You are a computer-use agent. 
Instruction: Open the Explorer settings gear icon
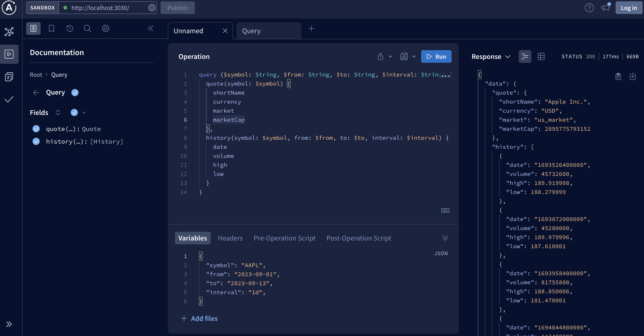coord(105,28)
